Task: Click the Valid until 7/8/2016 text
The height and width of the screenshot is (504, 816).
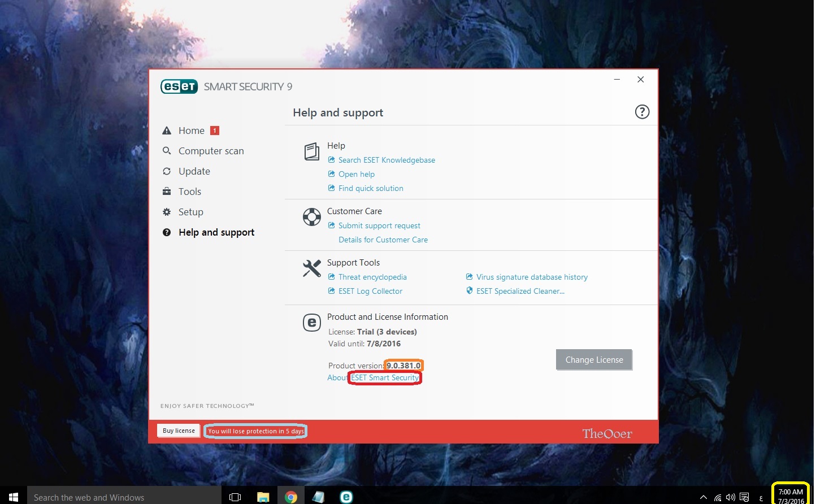Action: coord(364,344)
